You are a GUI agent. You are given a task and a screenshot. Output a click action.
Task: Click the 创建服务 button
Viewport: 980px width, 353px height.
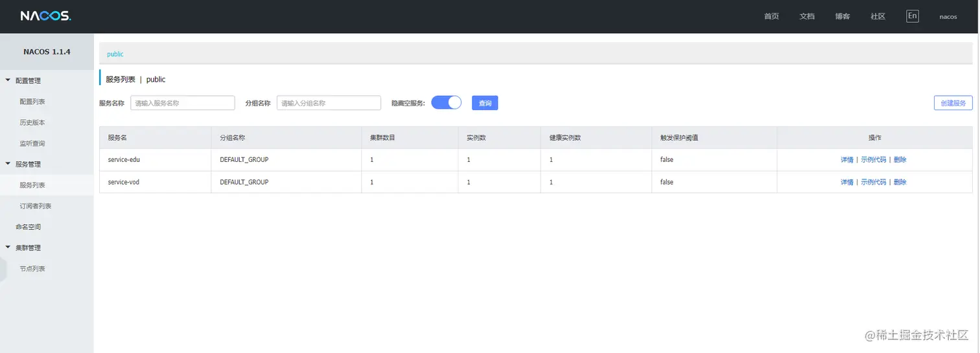(x=953, y=103)
